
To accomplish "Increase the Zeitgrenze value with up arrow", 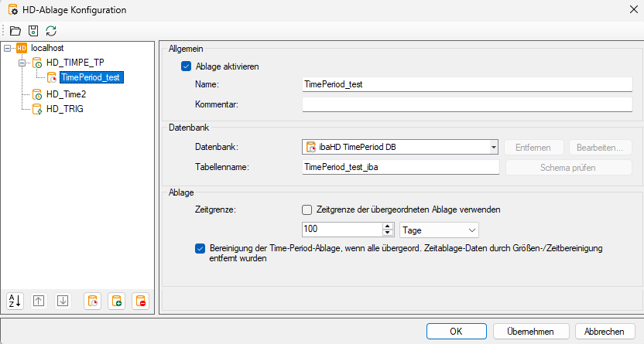I will point(388,226).
